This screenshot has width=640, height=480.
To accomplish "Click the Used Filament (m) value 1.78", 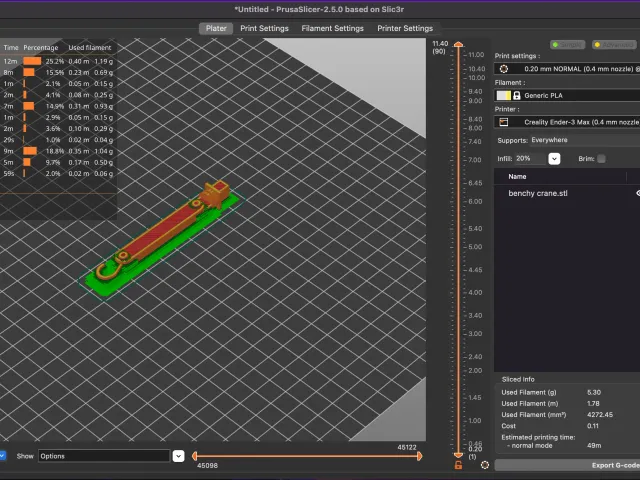I will [593, 403].
